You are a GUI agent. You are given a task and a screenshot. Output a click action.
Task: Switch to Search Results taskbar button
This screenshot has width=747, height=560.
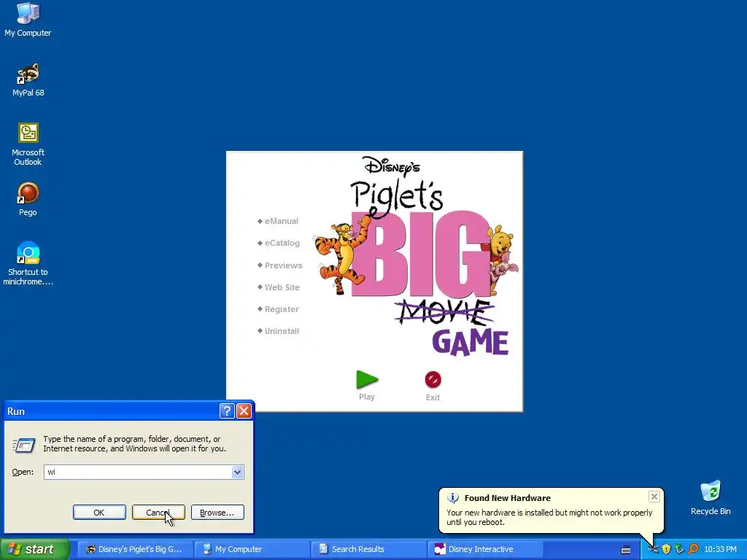[x=368, y=549]
